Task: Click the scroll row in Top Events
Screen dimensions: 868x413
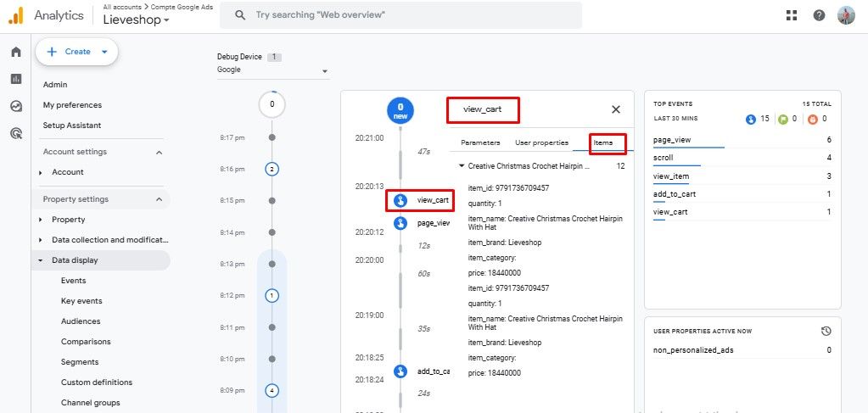Action: click(x=742, y=158)
